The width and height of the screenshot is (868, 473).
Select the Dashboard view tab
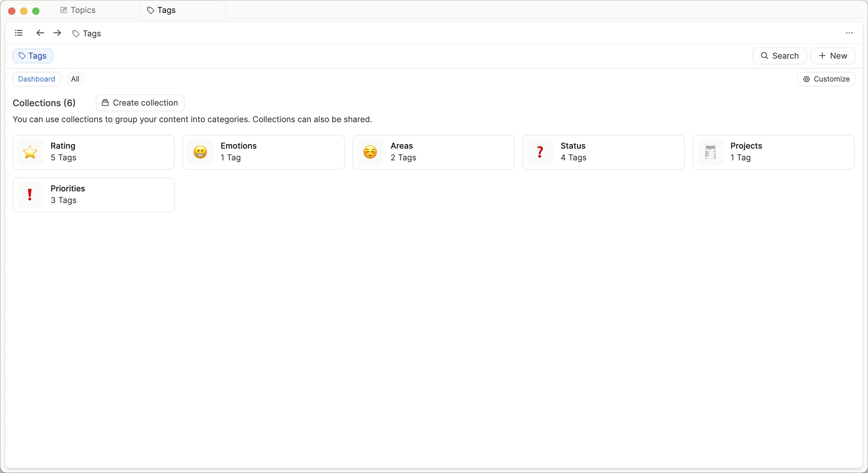(36, 79)
